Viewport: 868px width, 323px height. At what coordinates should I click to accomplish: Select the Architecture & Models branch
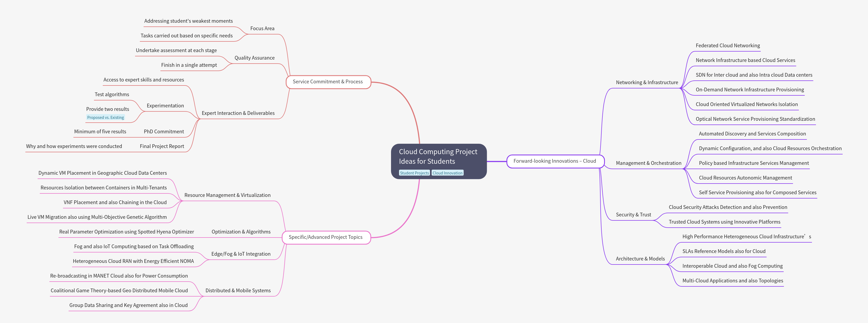640,259
